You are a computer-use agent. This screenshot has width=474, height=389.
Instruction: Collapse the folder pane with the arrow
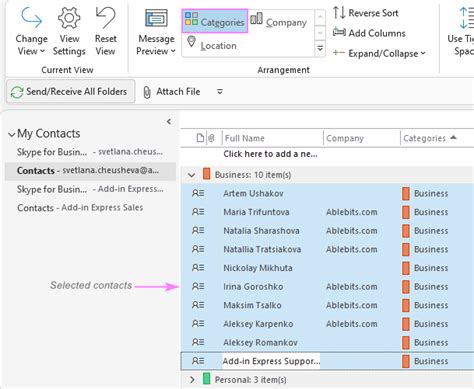click(x=169, y=122)
